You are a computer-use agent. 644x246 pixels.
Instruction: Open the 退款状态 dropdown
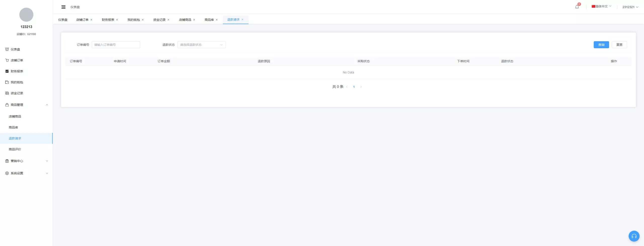201,45
